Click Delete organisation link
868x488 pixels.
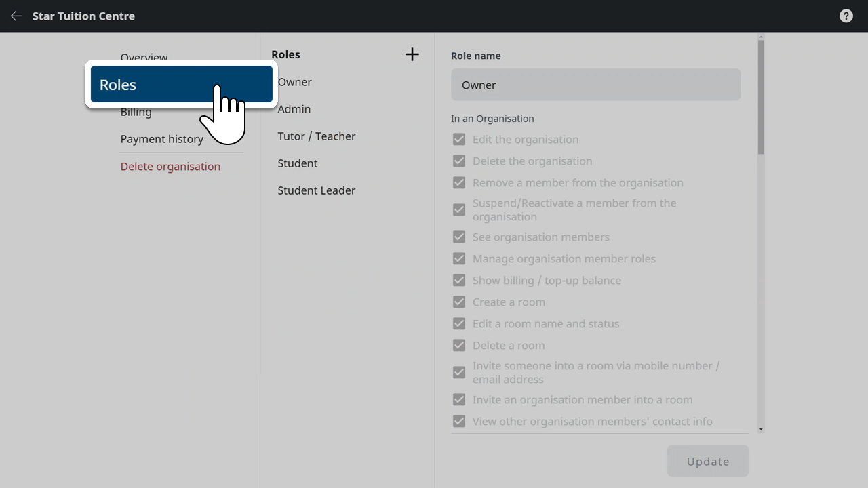tap(170, 167)
